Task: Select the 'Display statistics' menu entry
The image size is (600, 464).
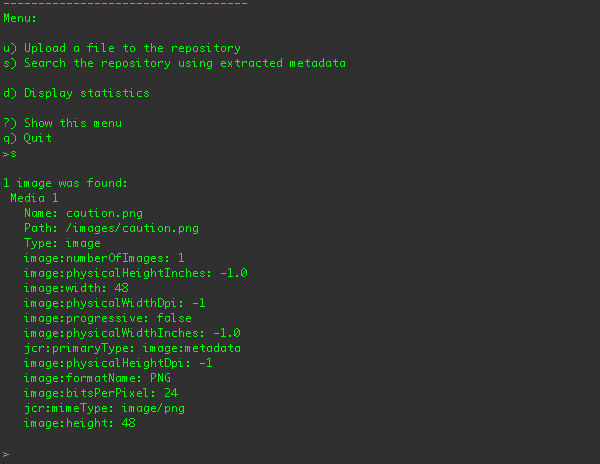Action: tap(77, 93)
